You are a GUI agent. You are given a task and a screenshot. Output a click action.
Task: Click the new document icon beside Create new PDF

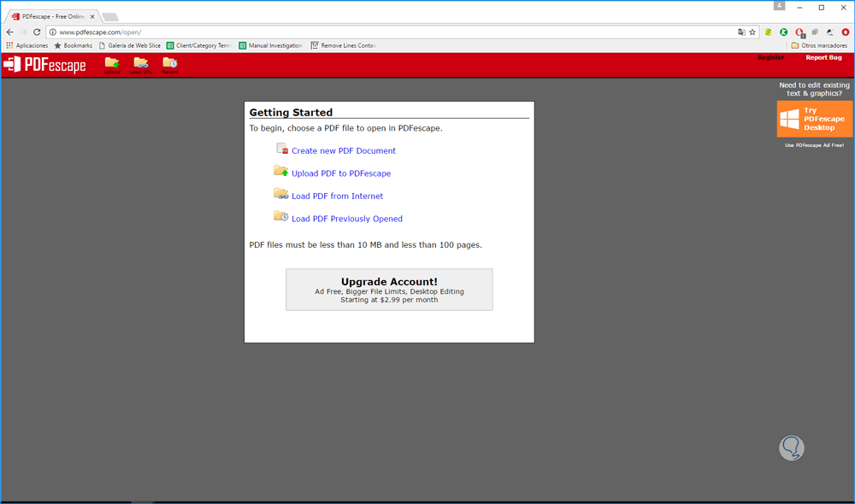point(282,148)
